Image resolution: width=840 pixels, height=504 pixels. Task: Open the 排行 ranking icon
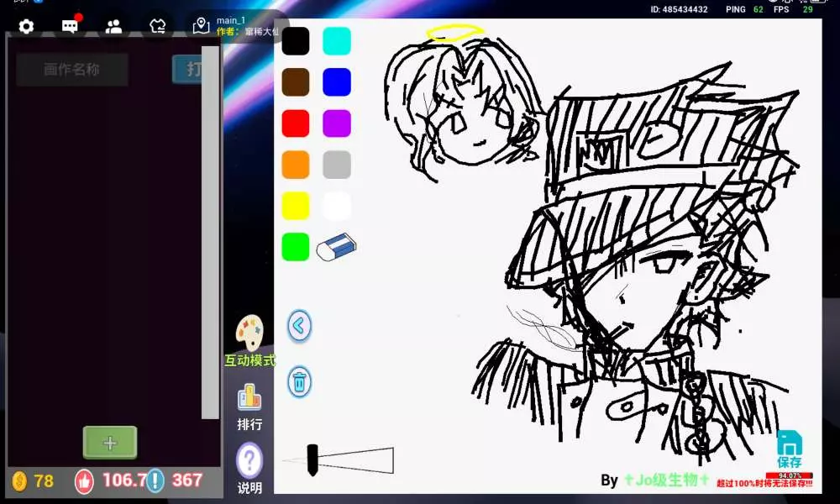pos(249,398)
